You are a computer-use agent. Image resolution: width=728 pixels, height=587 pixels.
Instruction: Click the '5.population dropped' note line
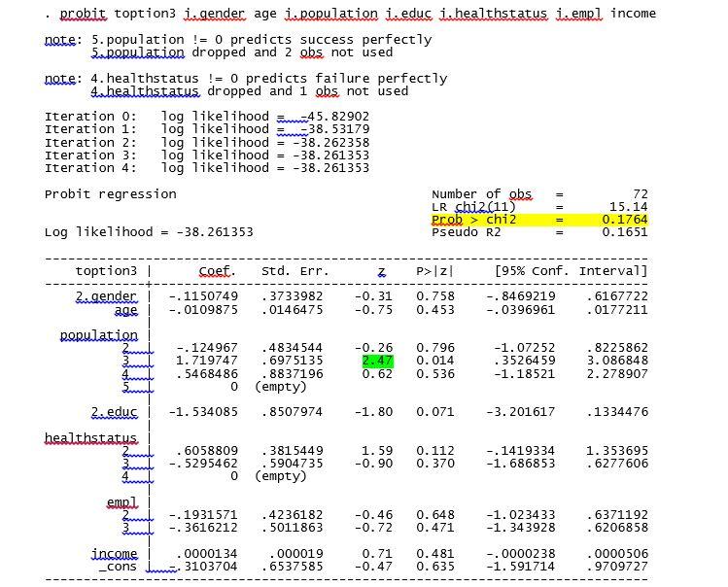[x=242, y=52]
